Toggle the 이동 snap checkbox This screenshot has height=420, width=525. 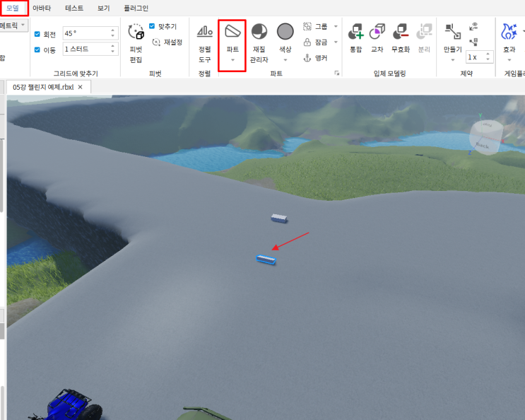click(x=37, y=49)
